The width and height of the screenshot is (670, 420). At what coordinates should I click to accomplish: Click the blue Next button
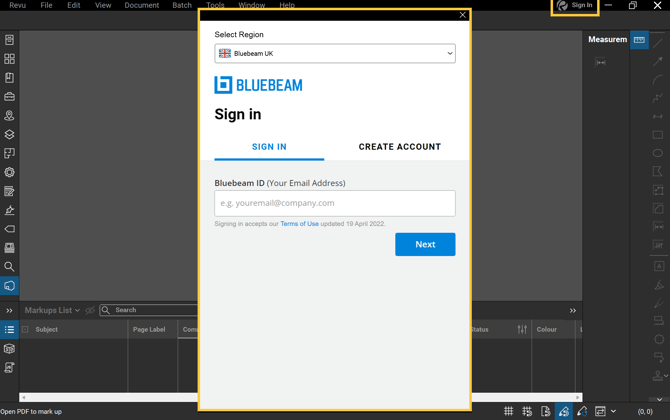point(425,244)
